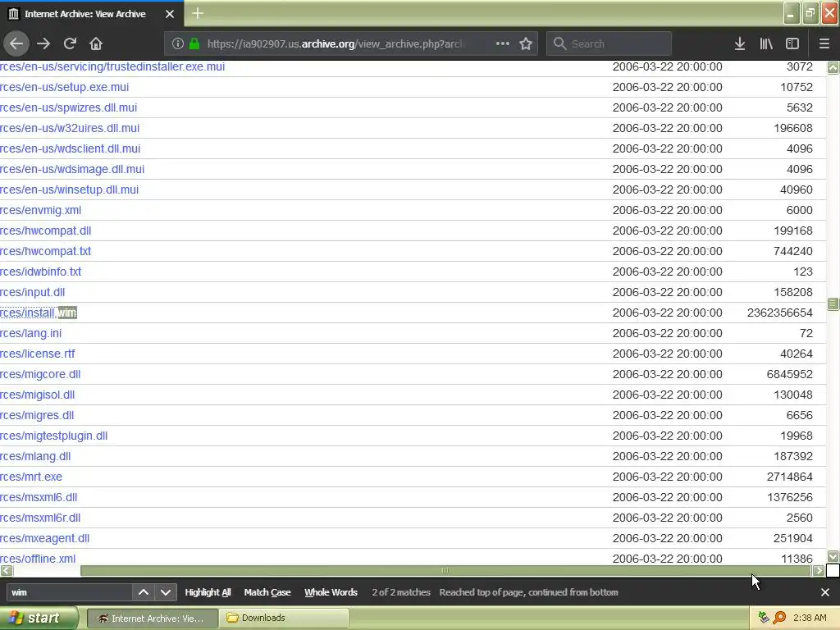Open the spwizres.dll.mui file link
The width and height of the screenshot is (840, 630).
(x=69, y=107)
